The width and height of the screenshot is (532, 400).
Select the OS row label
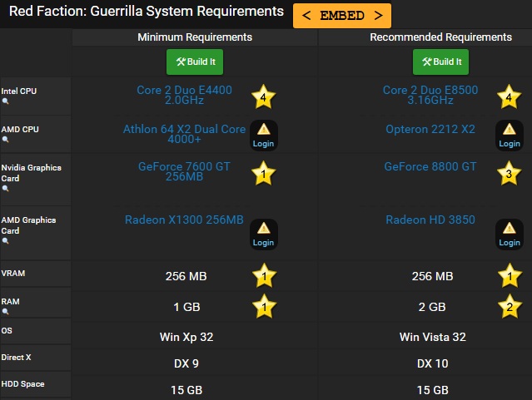click(x=7, y=330)
